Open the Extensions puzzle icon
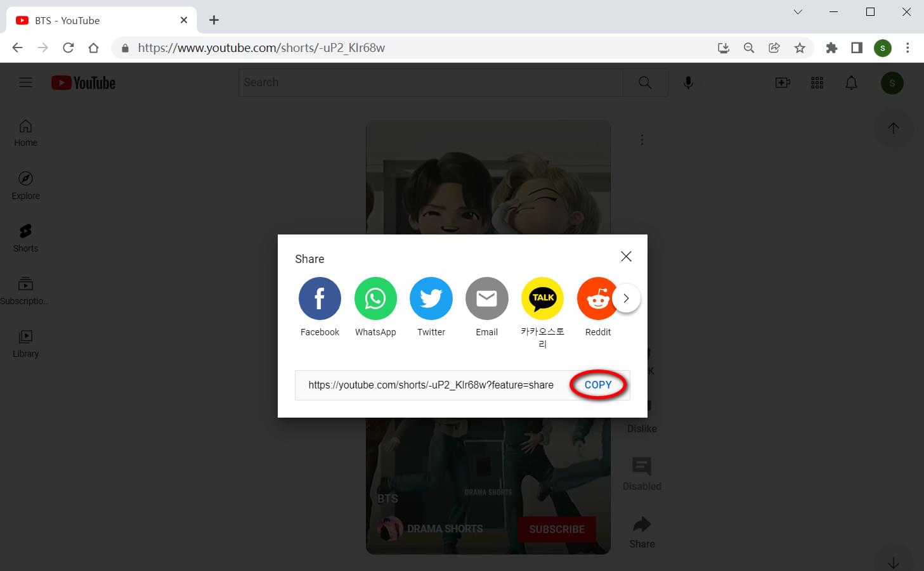This screenshot has height=571, width=924. 831,48
